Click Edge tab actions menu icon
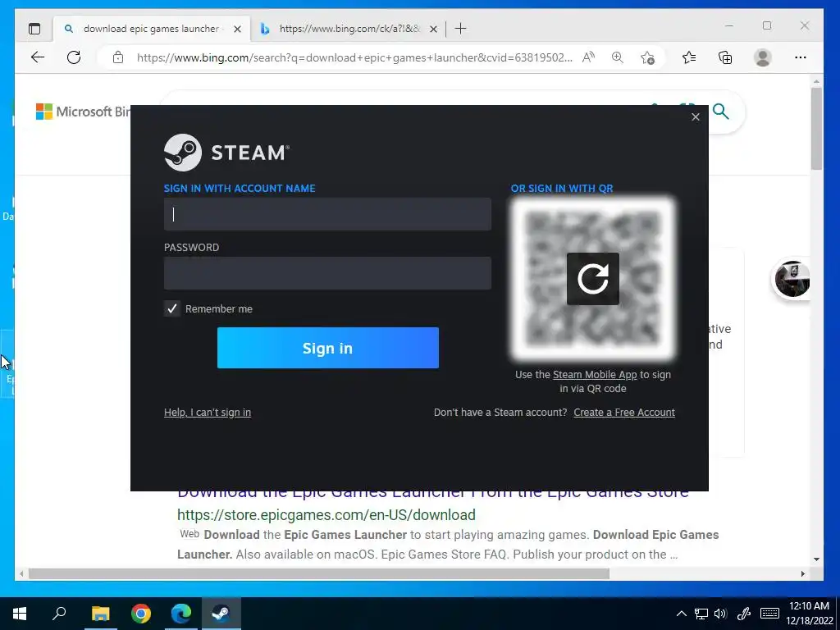The height and width of the screenshot is (630, 840). tap(34, 29)
